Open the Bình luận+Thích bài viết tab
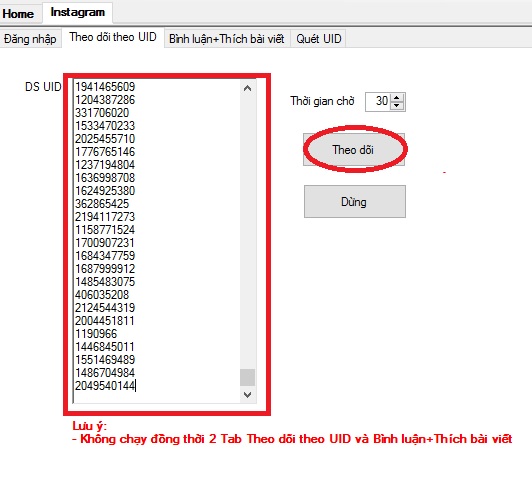Viewport: 532px width, 487px height. click(227, 39)
